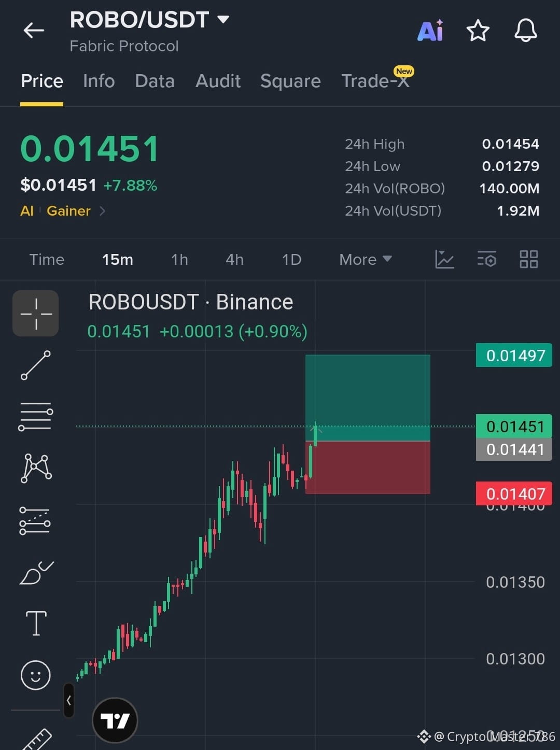Click the ROBOUSDT · Binance chart title
The width and height of the screenshot is (560, 750).
tap(191, 302)
